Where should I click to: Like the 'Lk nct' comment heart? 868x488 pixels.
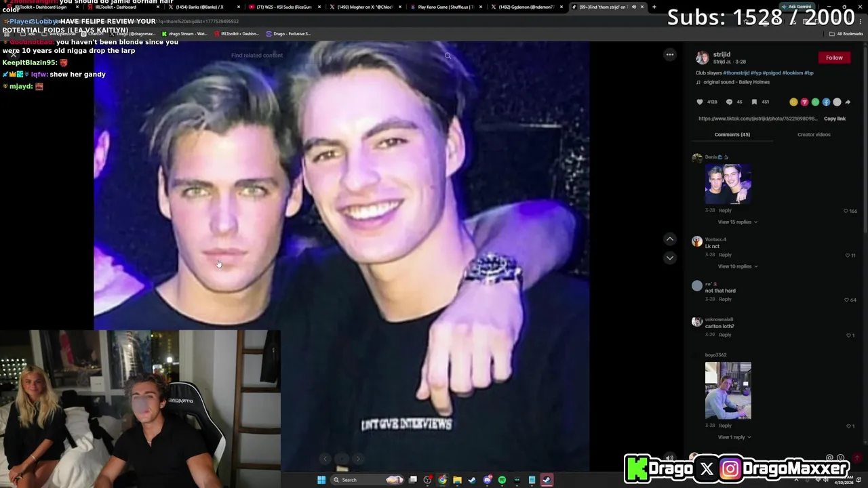pos(848,256)
